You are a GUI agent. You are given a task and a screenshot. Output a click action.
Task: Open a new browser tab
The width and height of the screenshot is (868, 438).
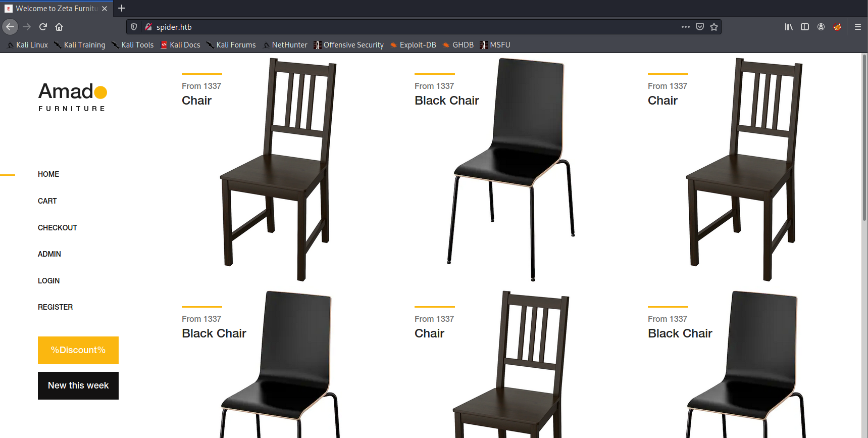(x=122, y=8)
